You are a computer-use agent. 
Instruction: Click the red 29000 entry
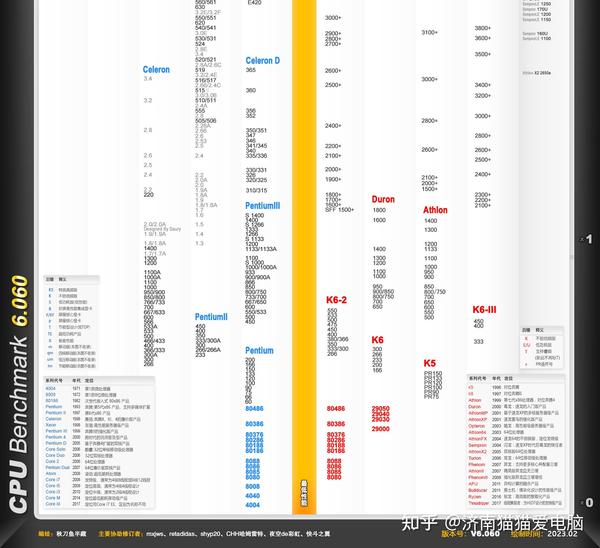380,429
